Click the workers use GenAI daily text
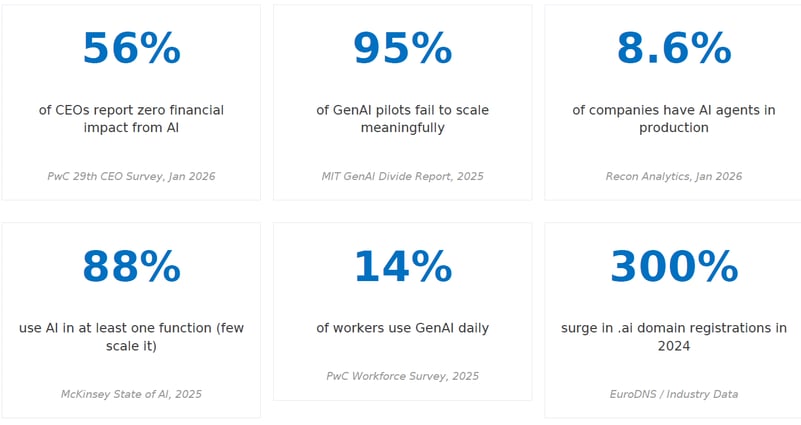 pos(402,328)
